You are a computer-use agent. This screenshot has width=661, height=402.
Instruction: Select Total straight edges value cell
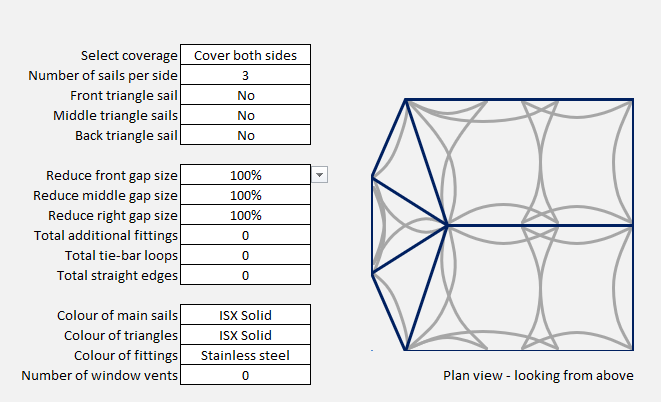pos(245,275)
